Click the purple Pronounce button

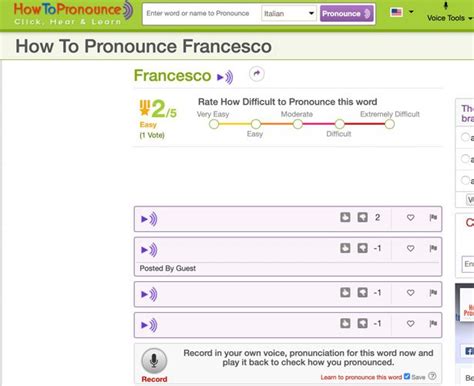tap(346, 14)
